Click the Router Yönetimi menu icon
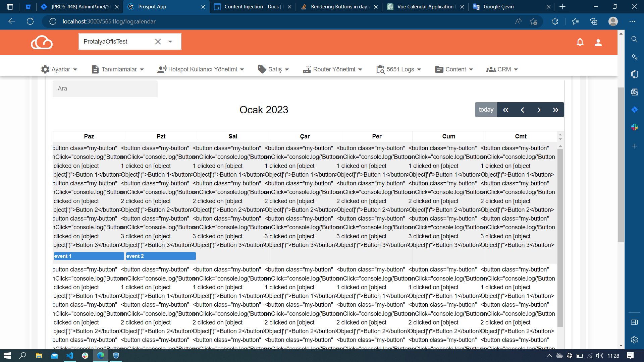 pyautogui.click(x=307, y=69)
